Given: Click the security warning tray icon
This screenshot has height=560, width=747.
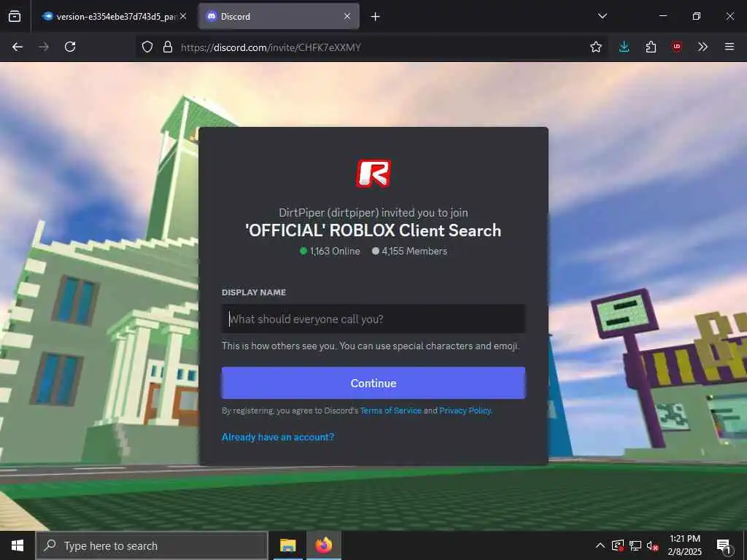Looking at the screenshot, I should pyautogui.click(x=617, y=545).
